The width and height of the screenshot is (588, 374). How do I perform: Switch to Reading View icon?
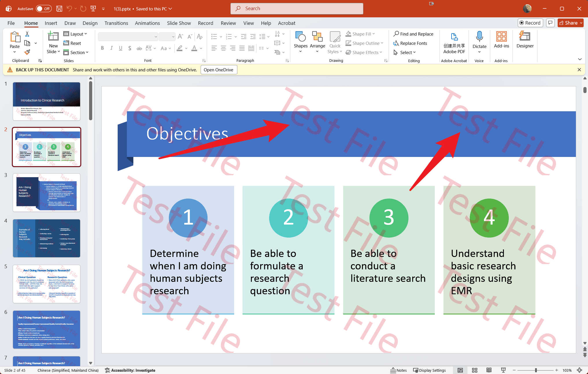coord(489,370)
